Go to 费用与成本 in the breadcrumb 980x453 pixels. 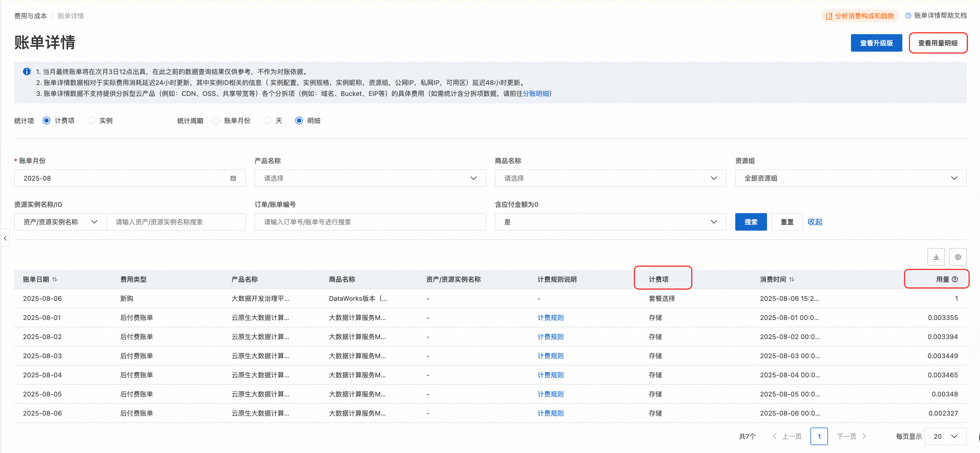[30, 16]
